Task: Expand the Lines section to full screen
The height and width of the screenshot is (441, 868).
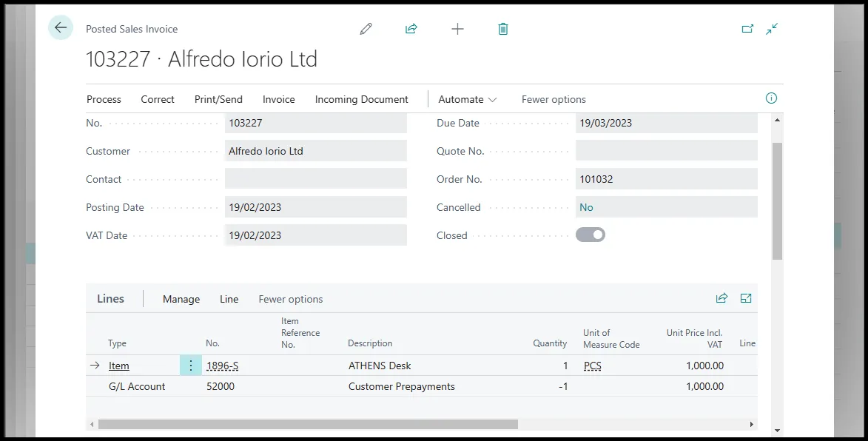Action: coord(746,298)
